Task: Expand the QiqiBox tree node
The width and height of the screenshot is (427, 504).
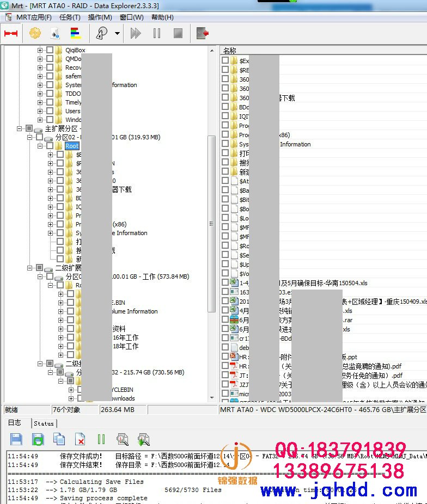Action: click(x=40, y=50)
